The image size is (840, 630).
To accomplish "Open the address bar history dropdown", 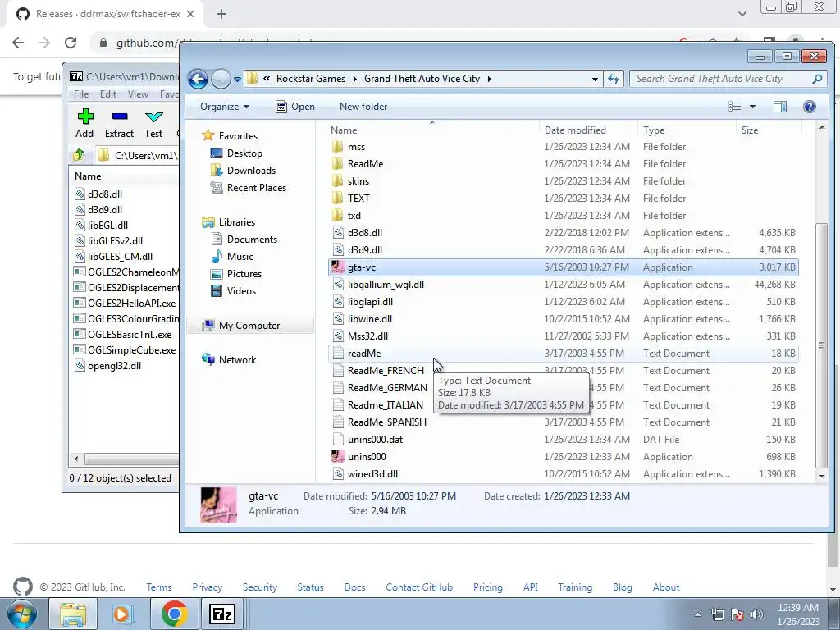I will (x=595, y=79).
